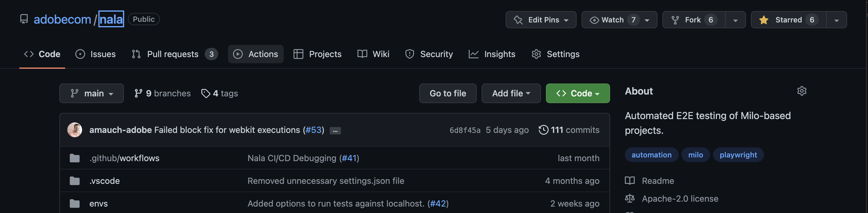This screenshot has width=868, height=213.
Task: Open the amauch-adobe author link
Action: click(x=120, y=130)
